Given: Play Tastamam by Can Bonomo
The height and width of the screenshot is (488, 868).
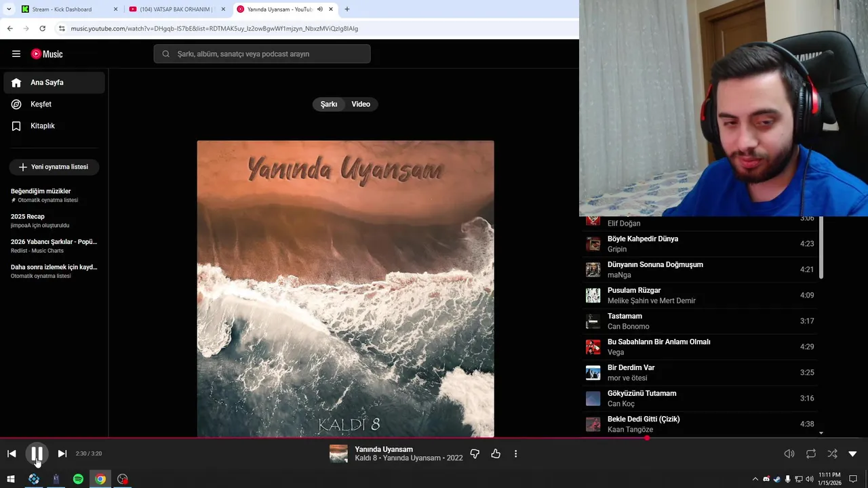Looking at the screenshot, I should point(700,321).
